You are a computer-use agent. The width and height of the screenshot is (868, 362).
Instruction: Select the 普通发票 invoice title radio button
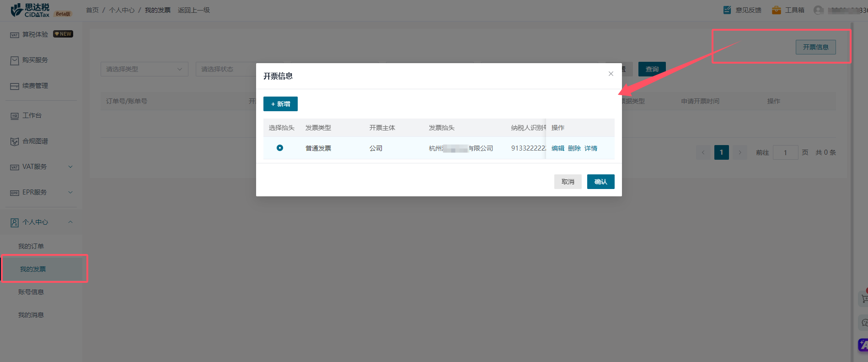coord(280,148)
